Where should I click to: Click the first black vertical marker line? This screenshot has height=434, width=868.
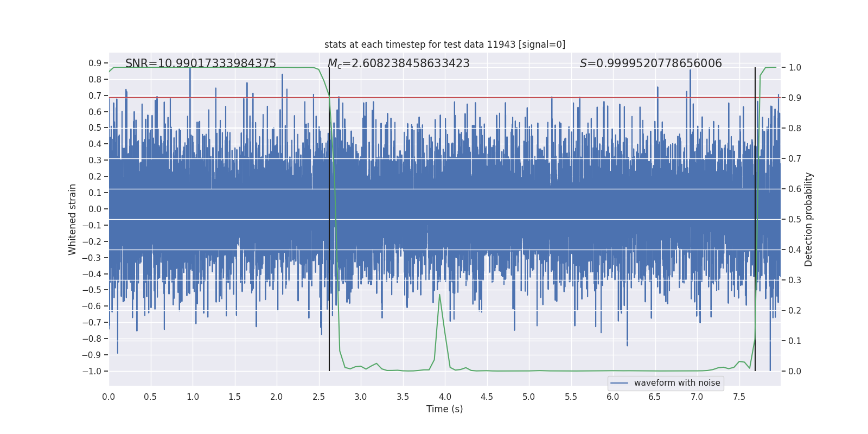coord(329,219)
